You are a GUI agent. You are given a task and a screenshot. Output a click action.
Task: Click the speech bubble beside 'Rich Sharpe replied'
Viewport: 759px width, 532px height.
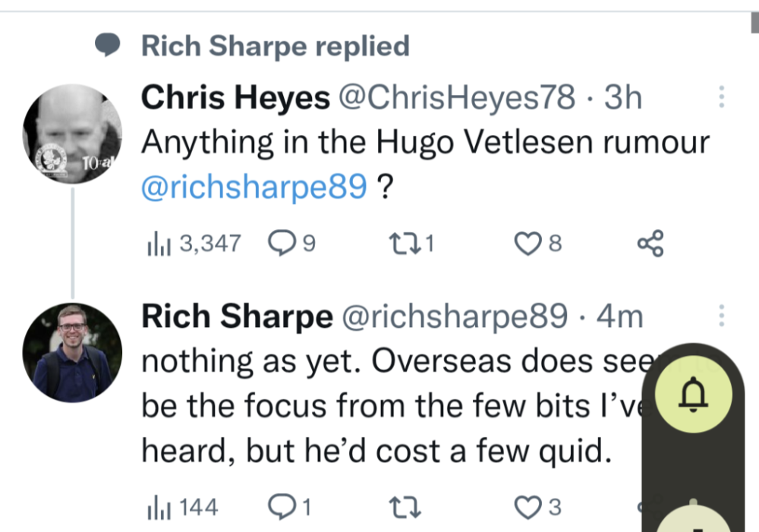tap(108, 45)
